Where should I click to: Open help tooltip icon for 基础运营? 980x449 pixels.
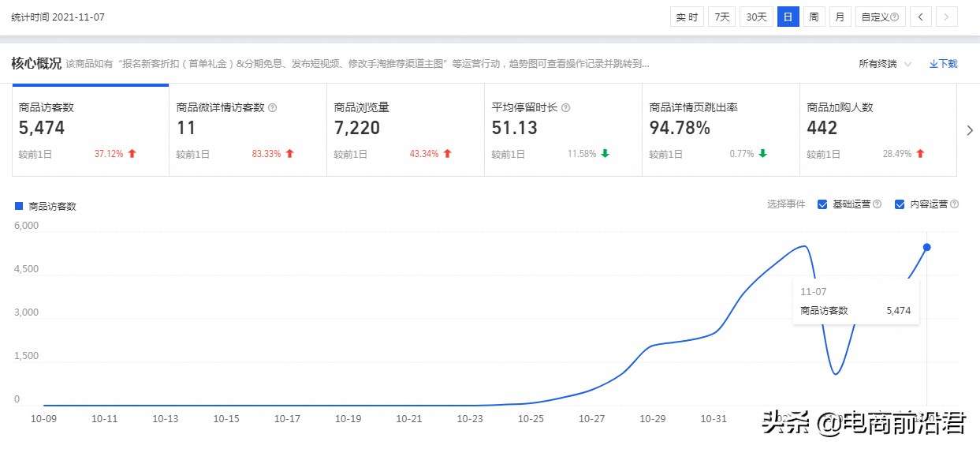coord(877,204)
